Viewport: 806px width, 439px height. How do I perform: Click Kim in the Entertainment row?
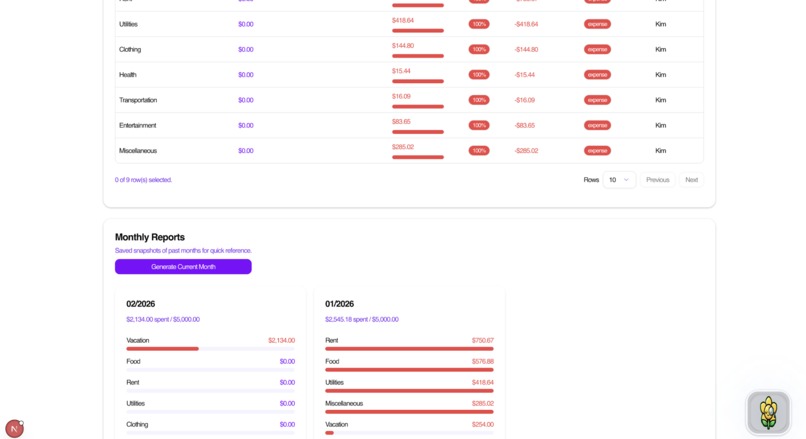pyautogui.click(x=661, y=125)
